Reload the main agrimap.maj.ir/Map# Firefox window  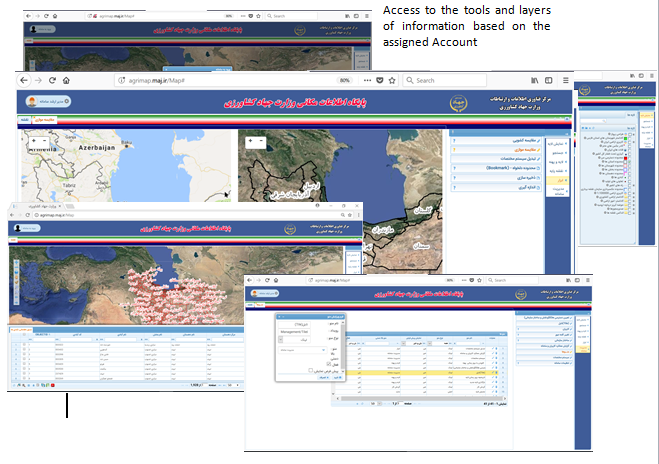pos(52,80)
